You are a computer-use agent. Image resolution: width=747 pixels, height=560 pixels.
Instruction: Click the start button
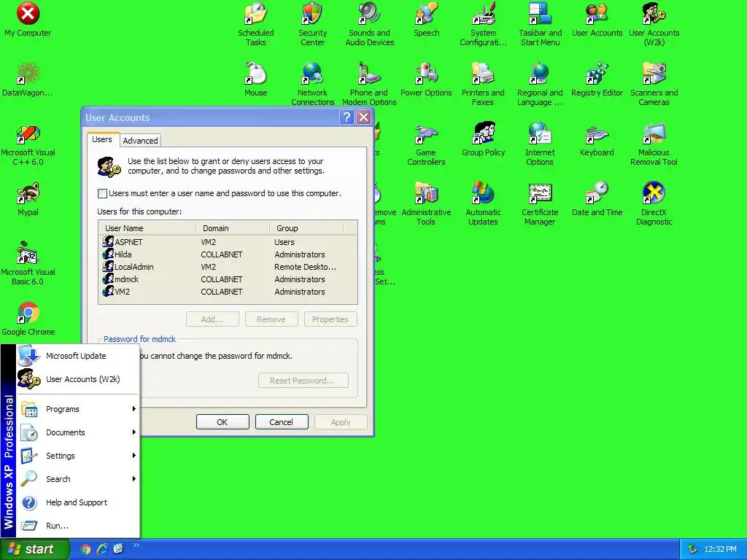point(35,549)
